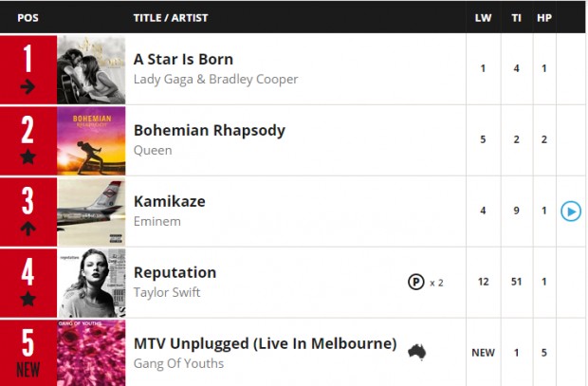Click the Australia map icon beside MTV Unplugged

pos(417,352)
